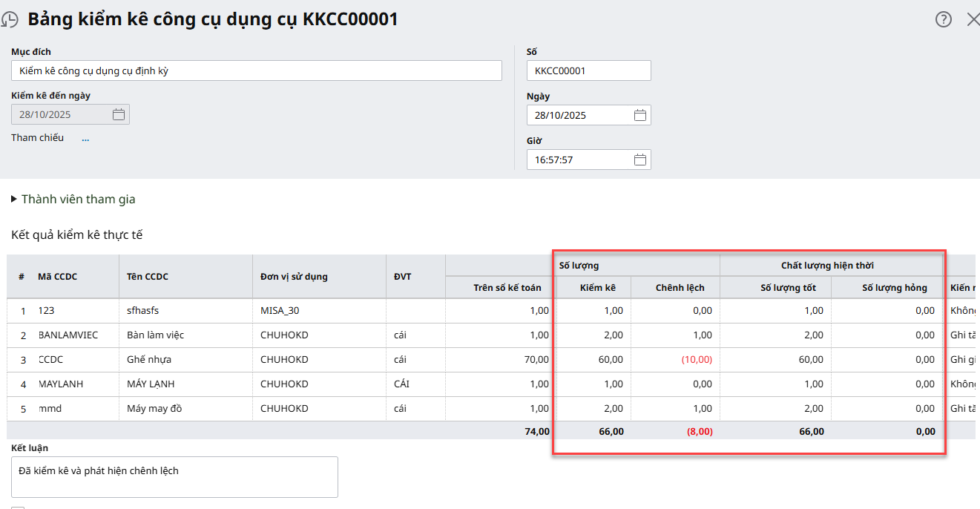This screenshot has width=980, height=509.
Task: Click the picker icon in Giờ field
Action: [x=640, y=160]
